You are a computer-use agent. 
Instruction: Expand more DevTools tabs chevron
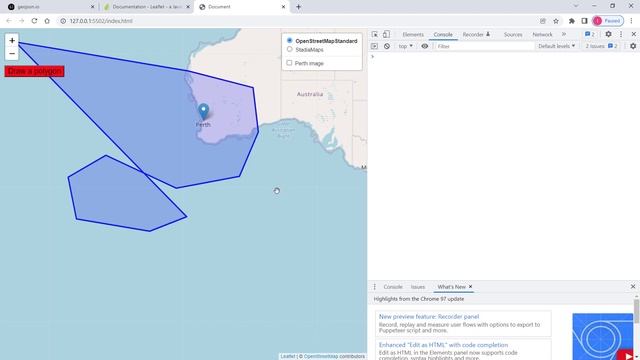pyautogui.click(x=564, y=34)
